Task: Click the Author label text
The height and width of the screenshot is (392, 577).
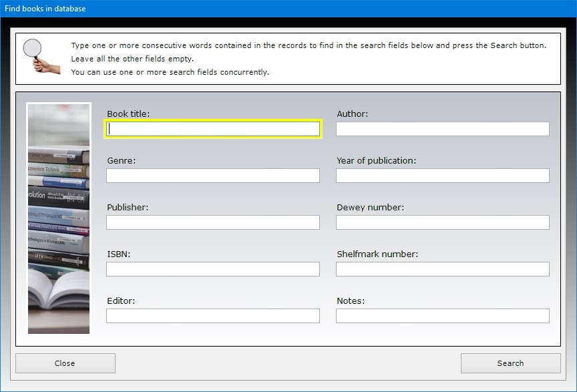Action: tap(352, 114)
